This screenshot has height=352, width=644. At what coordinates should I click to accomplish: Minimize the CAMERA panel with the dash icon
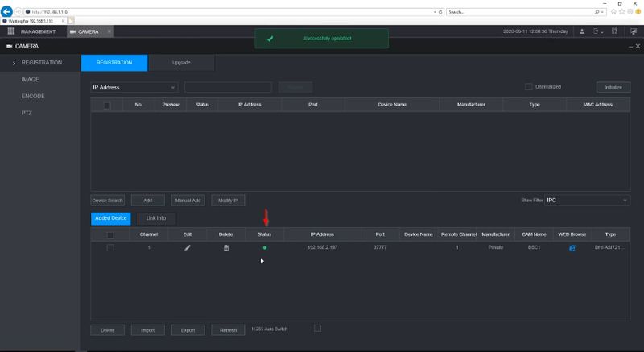pyautogui.click(x=630, y=47)
